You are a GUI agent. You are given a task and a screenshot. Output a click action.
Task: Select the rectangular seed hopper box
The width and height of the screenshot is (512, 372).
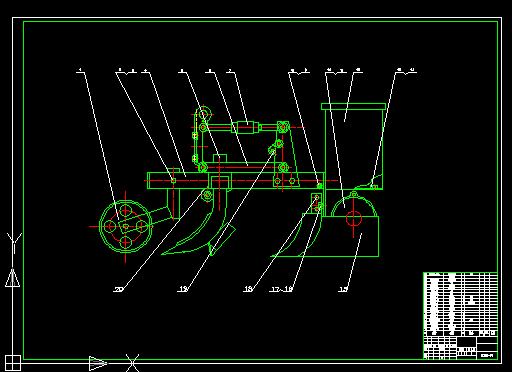pyautogui.click(x=354, y=146)
